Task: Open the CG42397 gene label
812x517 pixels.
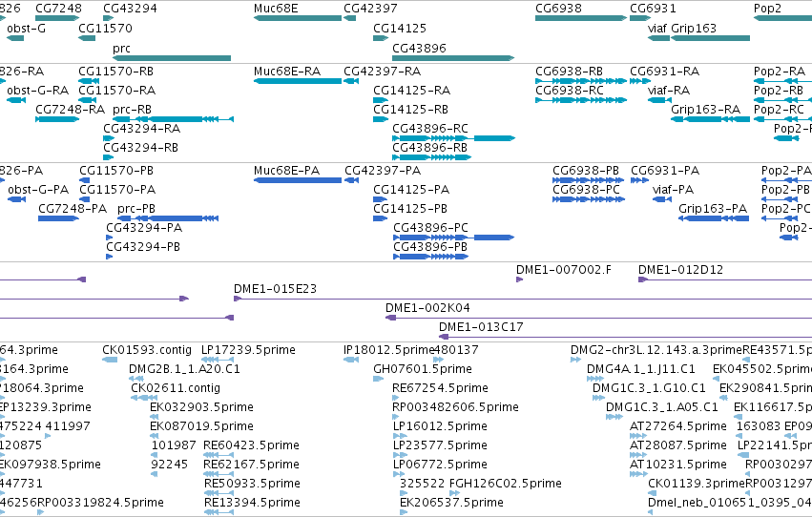Action: pyautogui.click(x=370, y=9)
